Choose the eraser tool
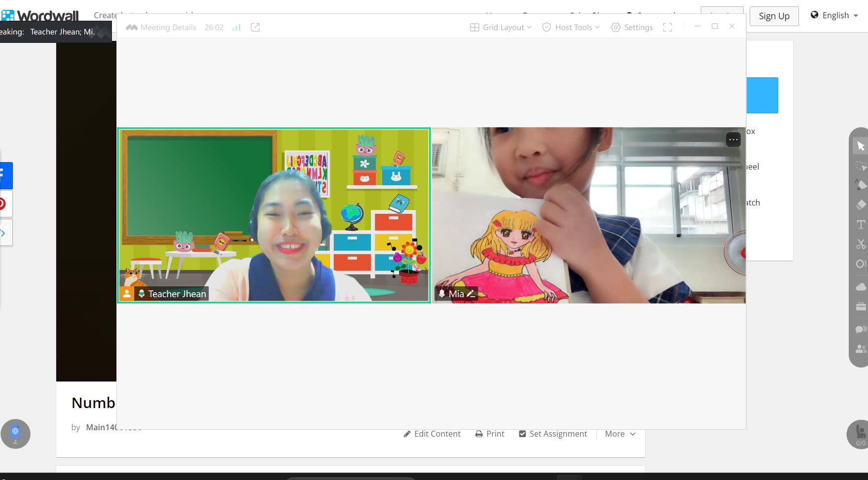Image resolution: width=868 pixels, height=480 pixels. (x=861, y=205)
